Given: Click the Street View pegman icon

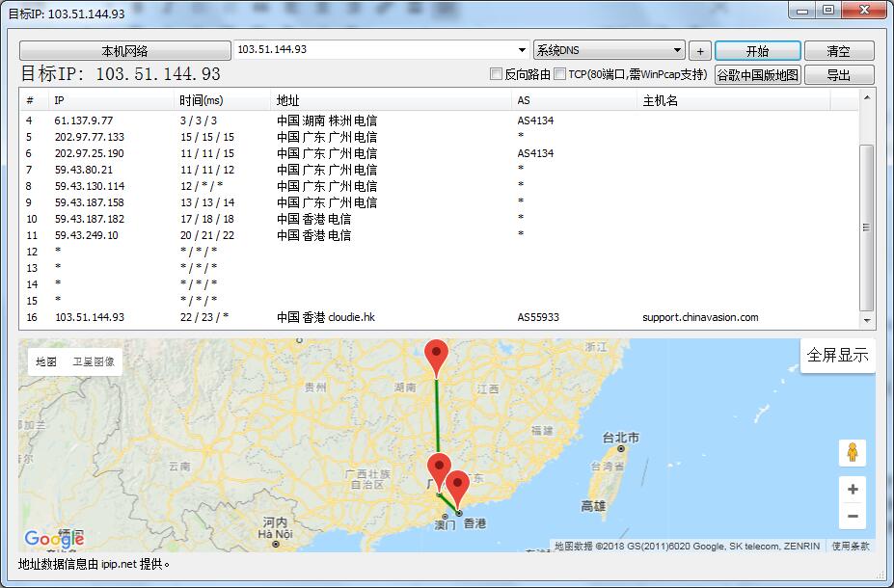Looking at the screenshot, I should coord(852,452).
